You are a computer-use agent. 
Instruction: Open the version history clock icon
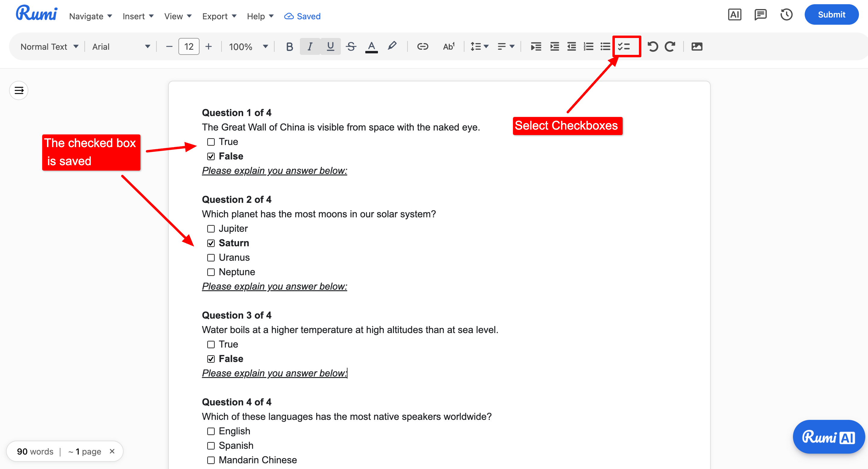tap(786, 15)
